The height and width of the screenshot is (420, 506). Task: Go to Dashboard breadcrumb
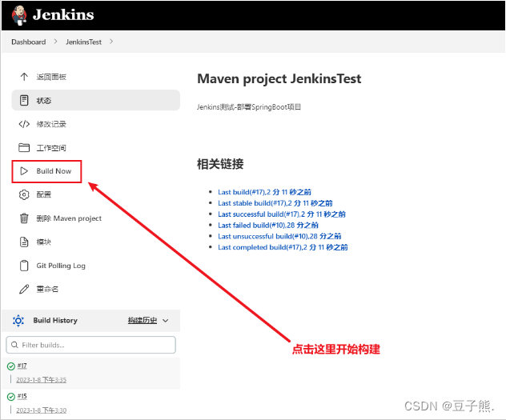point(28,42)
